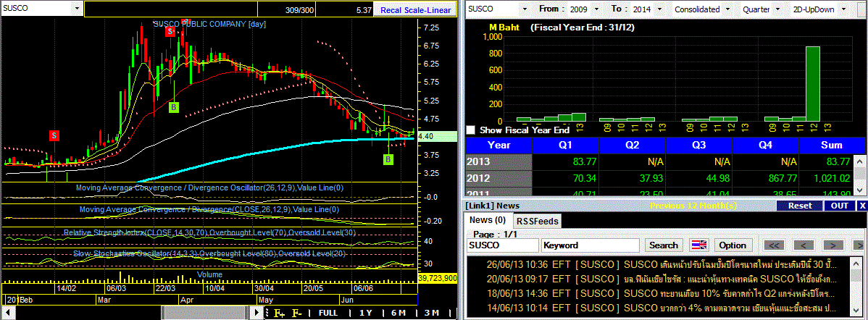
Task: Select the 2013 year row cell
Action: point(498,162)
